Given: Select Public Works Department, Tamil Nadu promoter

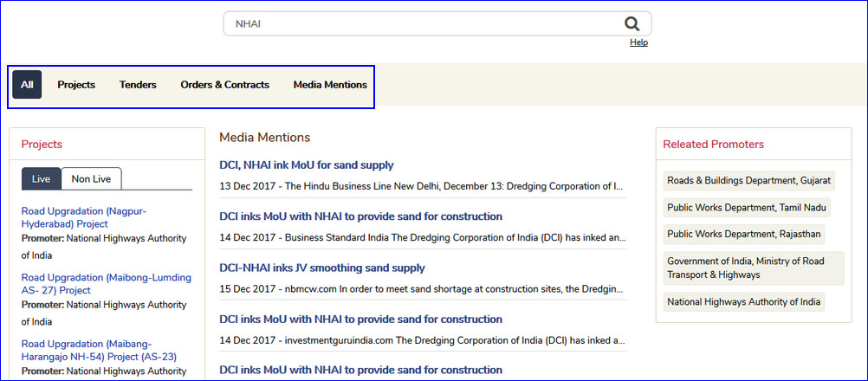Looking at the screenshot, I should click(x=746, y=208).
